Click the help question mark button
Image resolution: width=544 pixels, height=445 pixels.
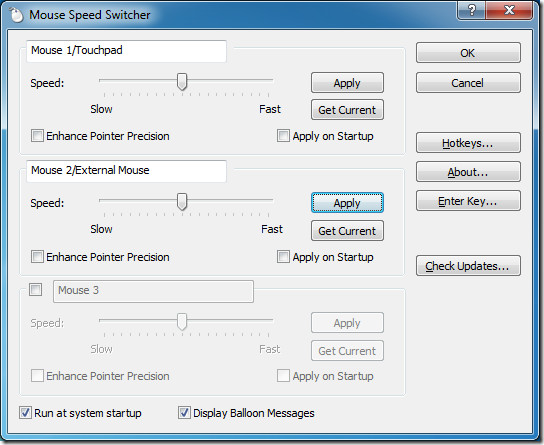pyautogui.click(x=471, y=10)
